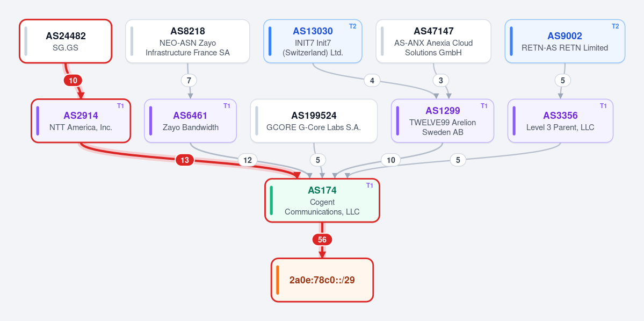Viewport: 644px width, 321px height.
Task: Select the AS24482 SG.GS node
Action: pyautogui.click(x=66, y=41)
